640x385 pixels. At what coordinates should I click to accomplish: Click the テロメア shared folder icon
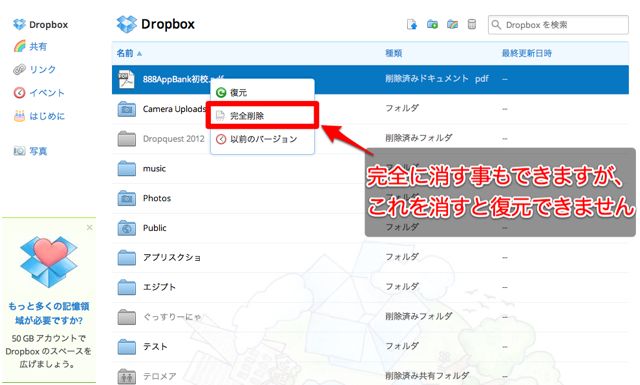point(127,376)
